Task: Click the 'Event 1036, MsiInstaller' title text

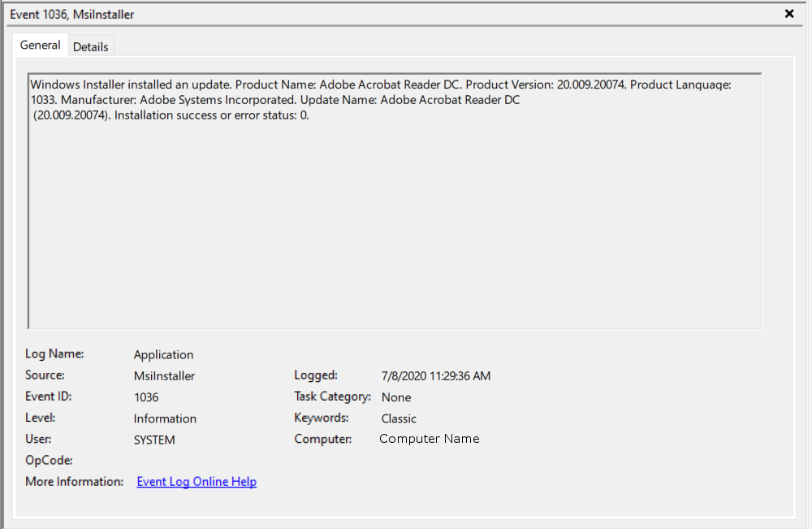Action: click(x=72, y=15)
